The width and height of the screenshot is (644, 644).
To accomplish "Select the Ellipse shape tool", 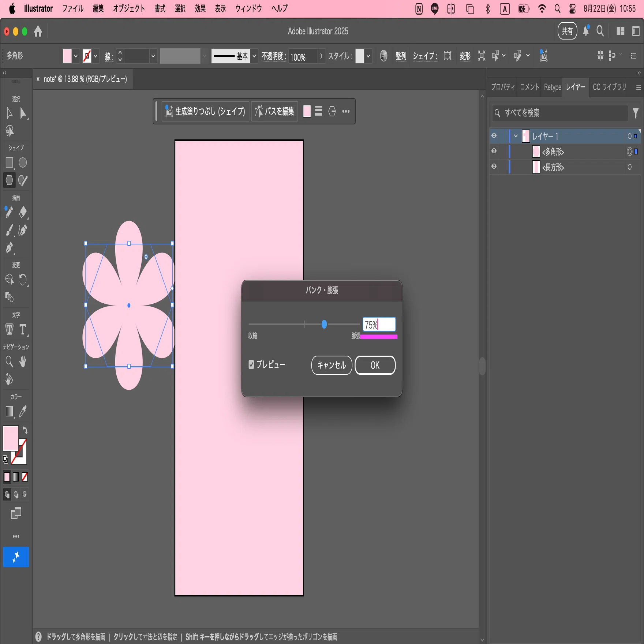I will 23,162.
